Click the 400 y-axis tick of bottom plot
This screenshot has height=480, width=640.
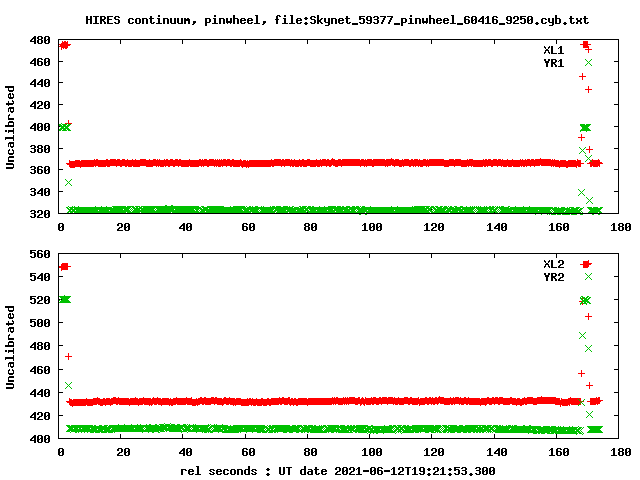[x=40, y=439]
